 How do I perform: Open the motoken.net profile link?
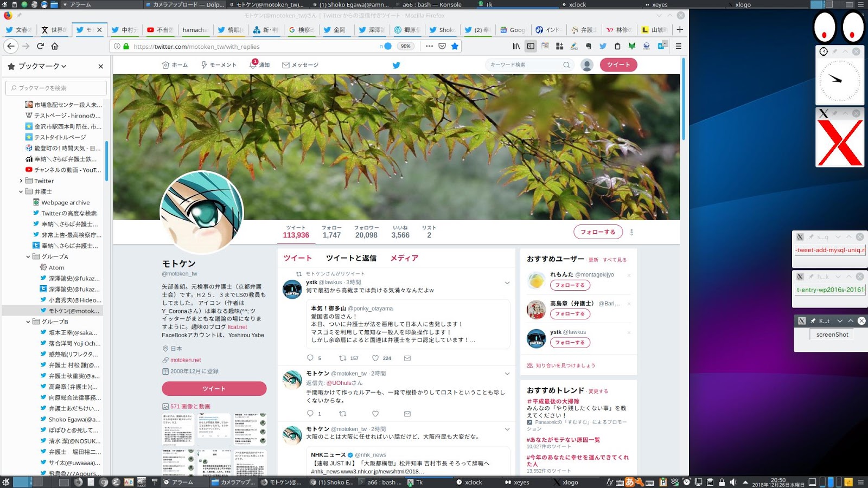(186, 360)
